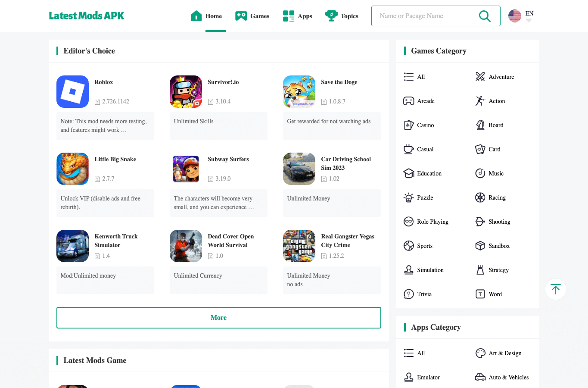The height and width of the screenshot is (388, 588).
Task: Click the Art & Design palette icon
Action: point(480,353)
